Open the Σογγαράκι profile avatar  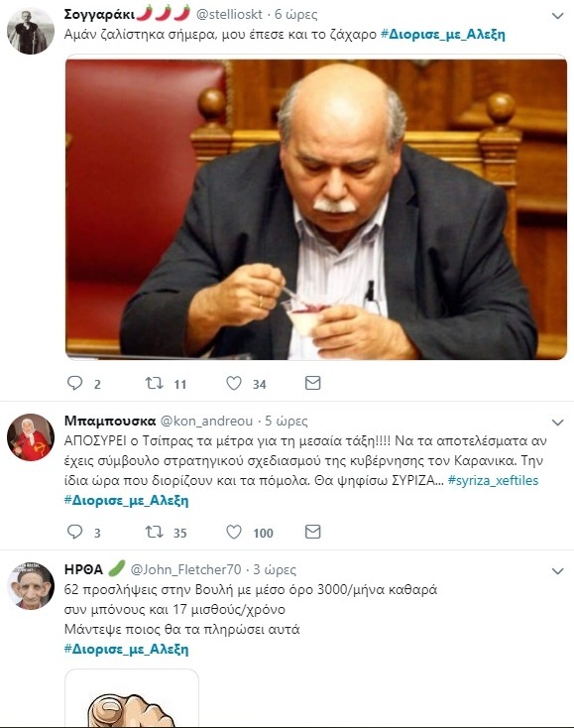point(31,31)
